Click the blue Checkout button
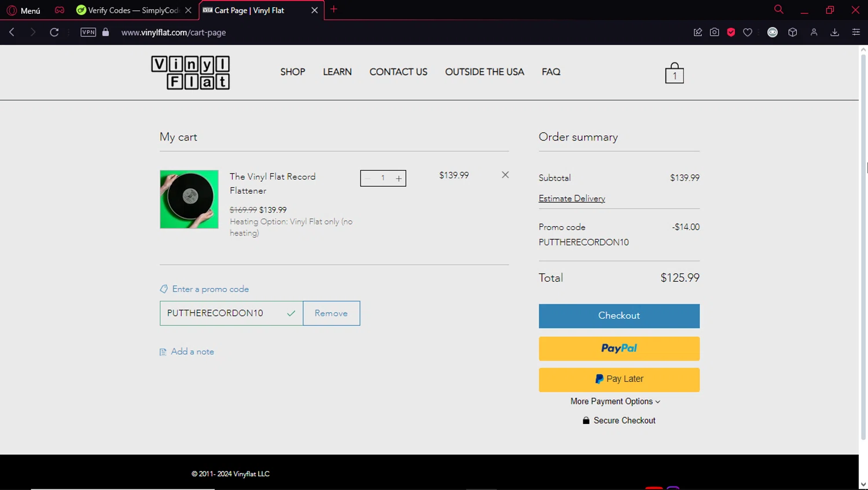 tap(619, 316)
